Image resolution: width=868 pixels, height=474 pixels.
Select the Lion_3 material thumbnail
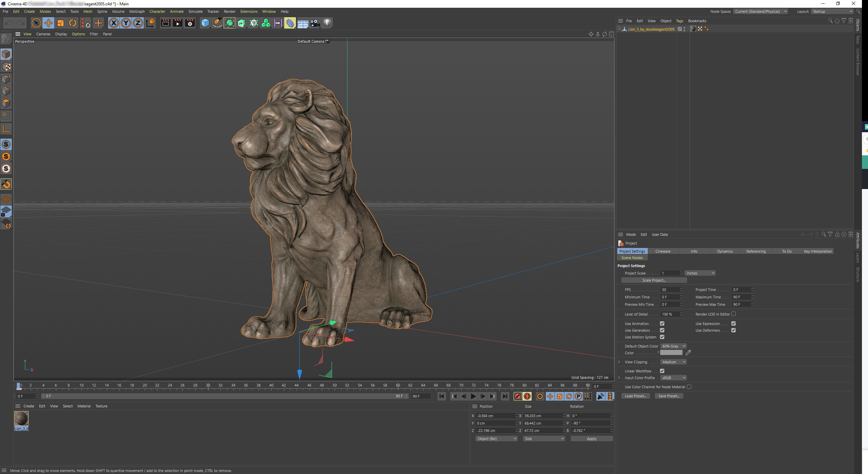(21, 418)
